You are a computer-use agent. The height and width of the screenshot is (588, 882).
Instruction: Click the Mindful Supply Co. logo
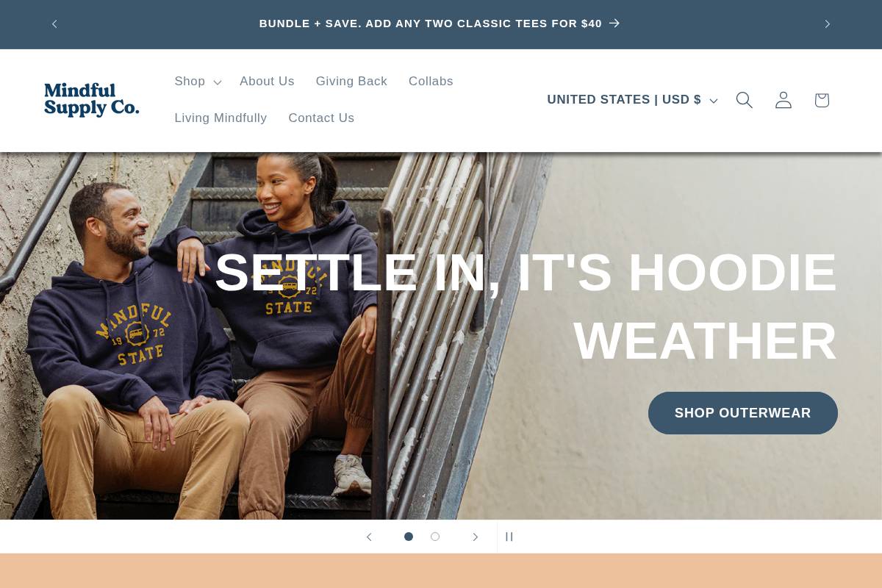[91, 100]
